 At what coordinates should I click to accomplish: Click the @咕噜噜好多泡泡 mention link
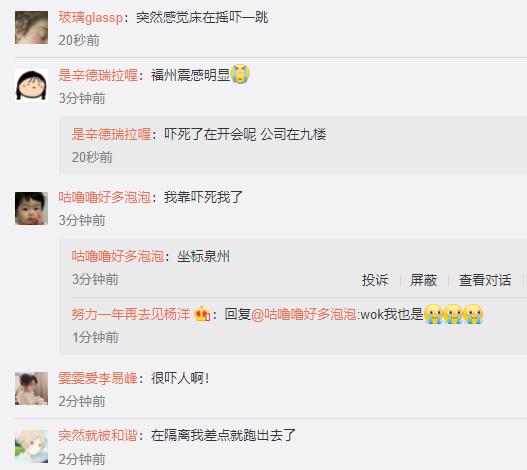tap(303, 314)
